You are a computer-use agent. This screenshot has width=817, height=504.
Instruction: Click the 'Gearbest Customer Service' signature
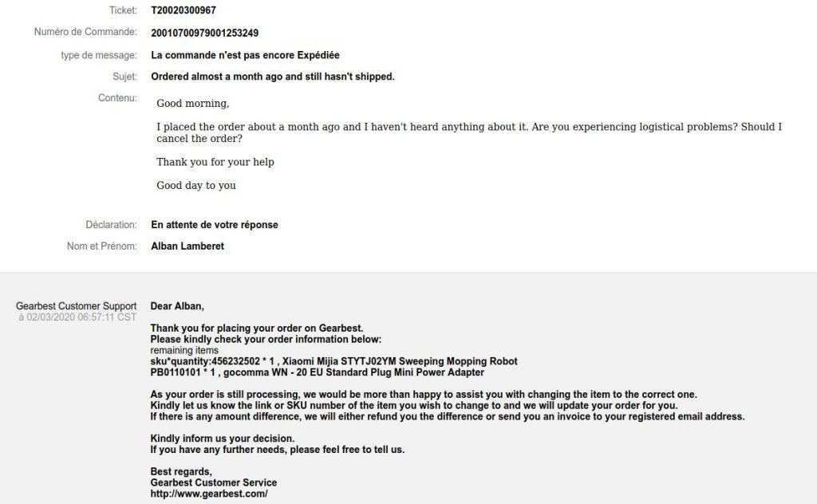214,482
